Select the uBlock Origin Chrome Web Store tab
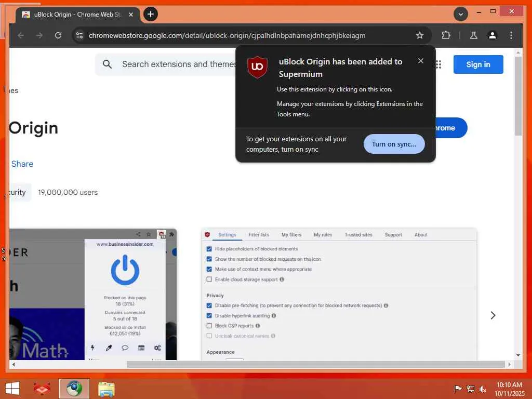The width and height of the screenshot is (532, 399). click(78, 15)
